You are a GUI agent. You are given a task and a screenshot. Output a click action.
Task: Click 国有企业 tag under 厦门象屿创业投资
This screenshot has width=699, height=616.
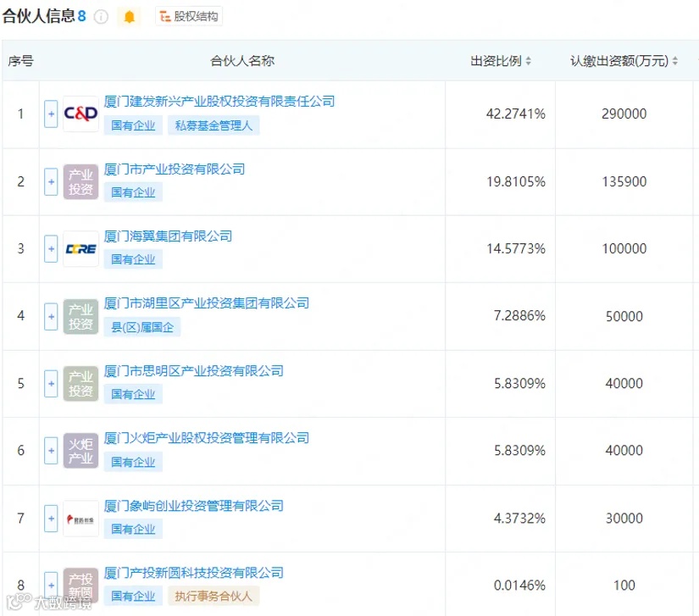tap(133, 530)
